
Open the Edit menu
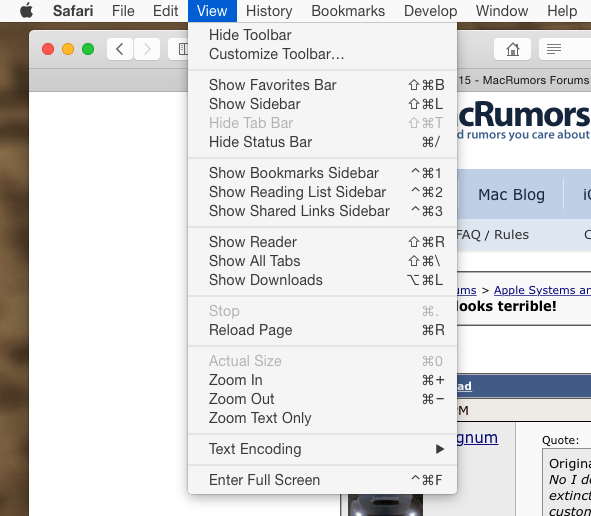click(x=165, y=11)
